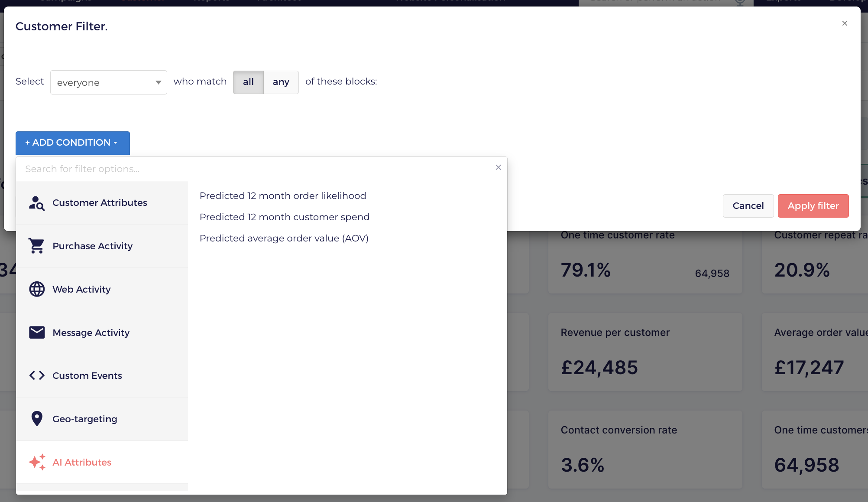
Task: Open Customer Attributes category
Action: click(x=102, y=203)
